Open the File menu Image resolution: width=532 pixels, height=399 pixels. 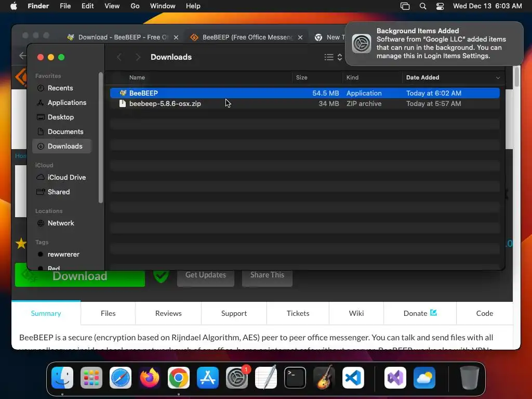click(x=65, y=6)
